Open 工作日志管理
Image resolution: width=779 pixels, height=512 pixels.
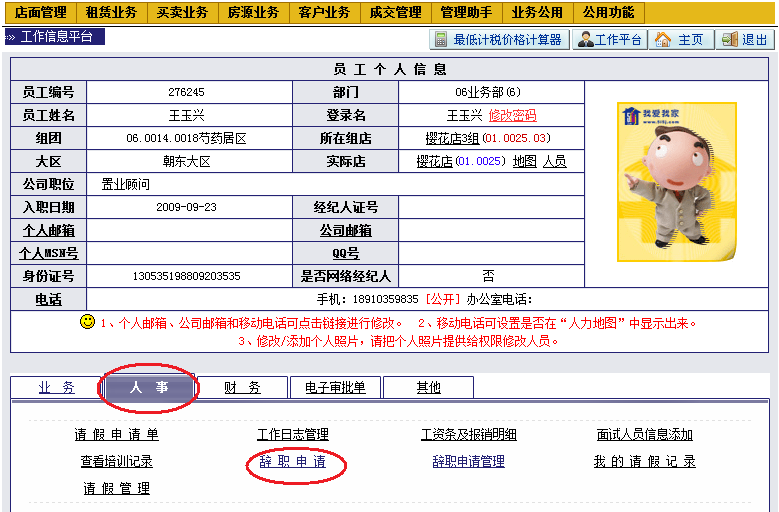pyautogui.click(x=293, y=435)
